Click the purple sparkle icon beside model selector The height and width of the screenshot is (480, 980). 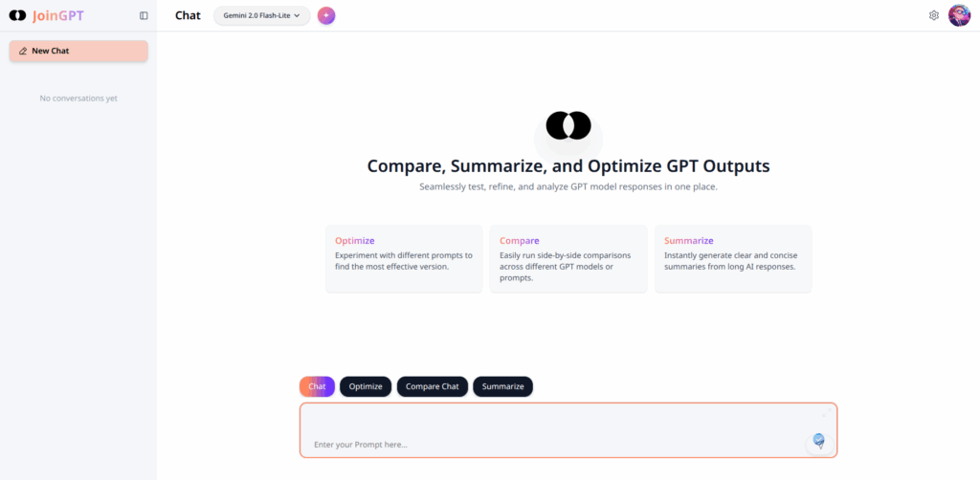326,15
